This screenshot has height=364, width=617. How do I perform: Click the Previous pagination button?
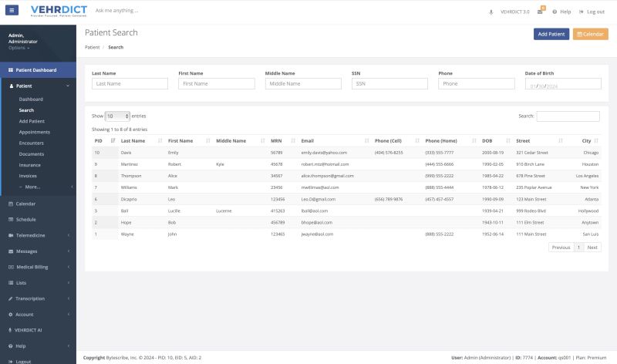[x=561, y=248]
